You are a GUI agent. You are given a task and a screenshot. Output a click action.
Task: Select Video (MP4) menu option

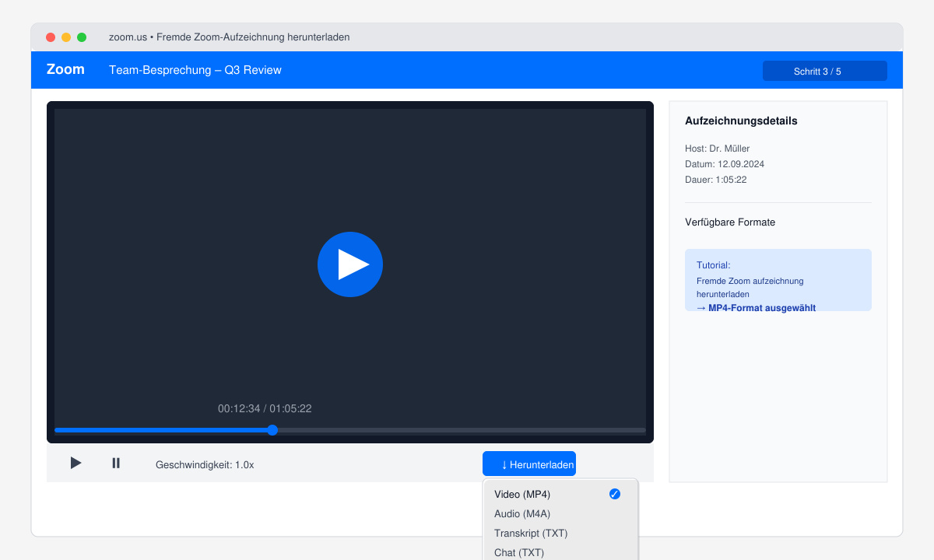click(560, 494)
